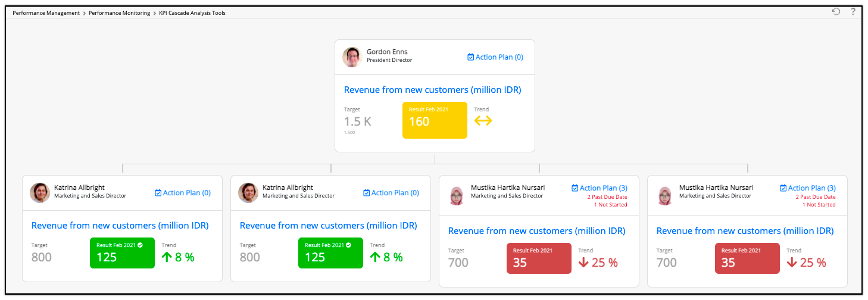Click Gordon Enns' yellow sideways trend arrow
The height and width of the screenshot is (300, 868).
[x=483, y=121]
